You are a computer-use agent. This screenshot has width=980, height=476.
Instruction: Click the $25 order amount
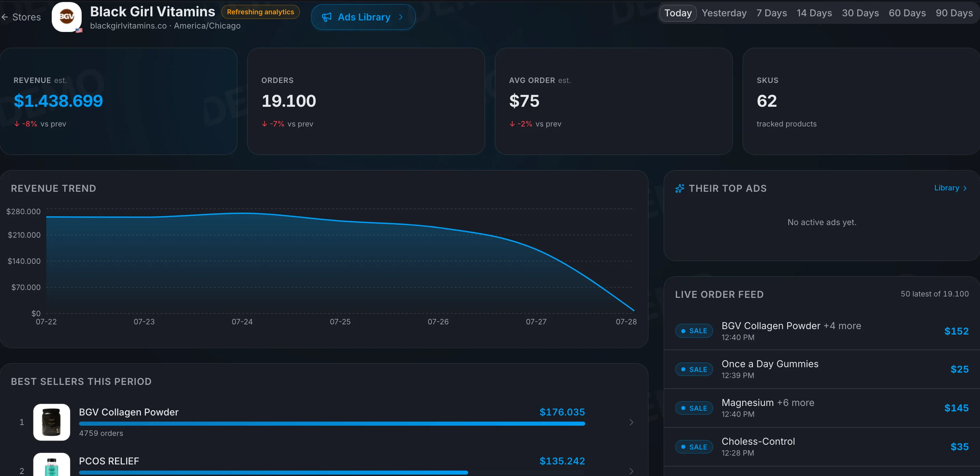(x=960, y=369)
